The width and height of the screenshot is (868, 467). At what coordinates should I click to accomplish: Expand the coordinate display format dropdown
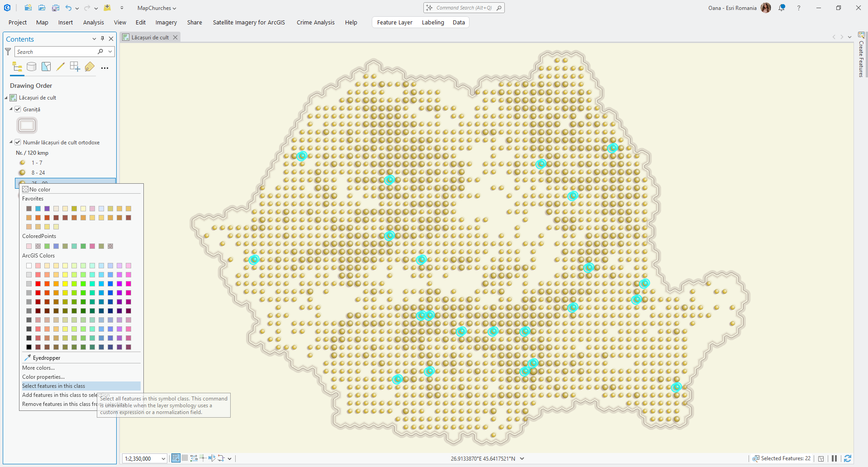tap(522, 458)
